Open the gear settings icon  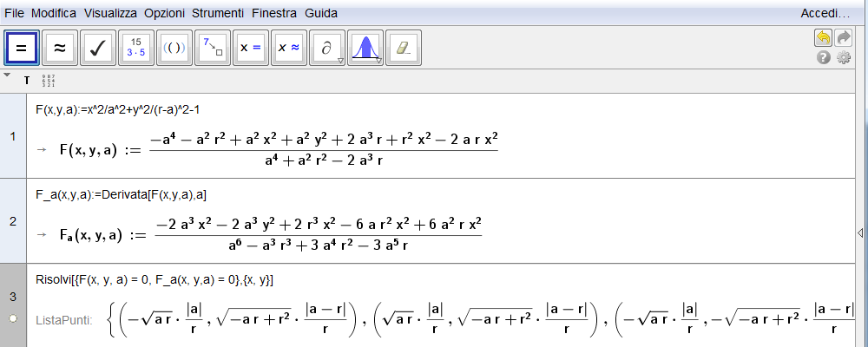[843, 58]
